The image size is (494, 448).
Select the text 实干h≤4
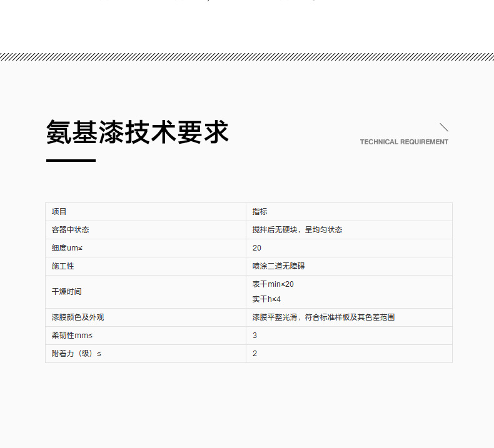pos(266,299)
